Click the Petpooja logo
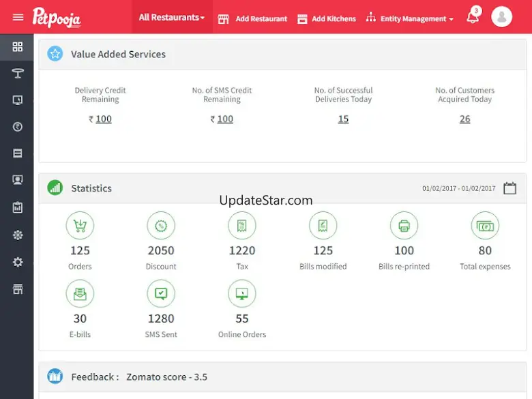532x399 pixels. tap(57, 17)
